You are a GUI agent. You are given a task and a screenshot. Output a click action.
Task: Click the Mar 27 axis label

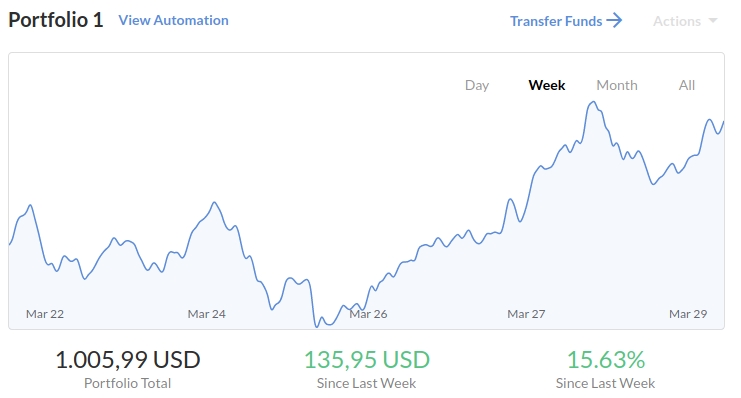[x=526, y=314]
